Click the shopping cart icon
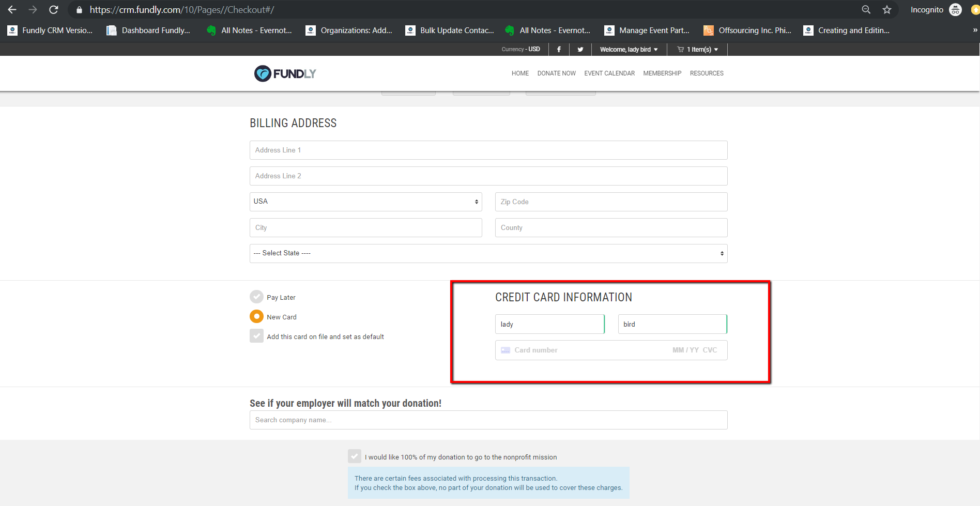 coord(680,49)
